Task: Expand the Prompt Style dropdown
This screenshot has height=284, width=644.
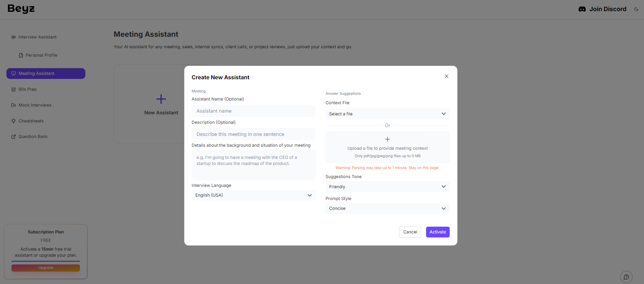Action: tap(387, 208)
